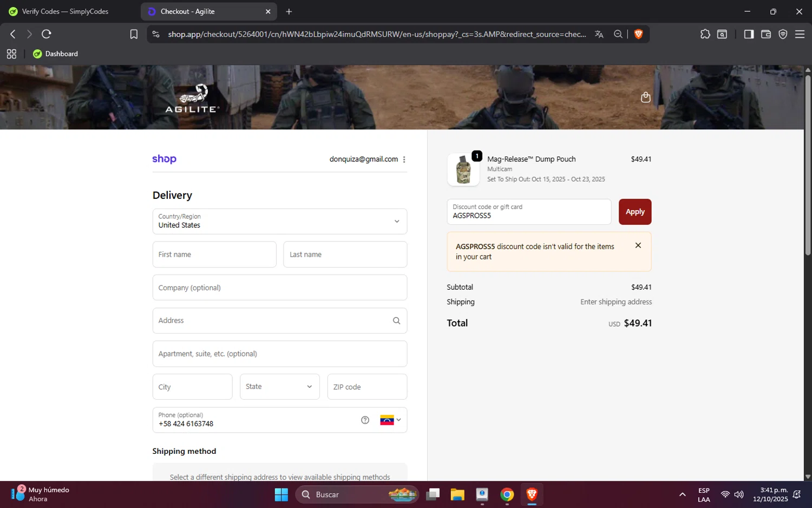Viewport: 812px width, 508px height.
Task: Click the address bar URL
Action: click(377, 34)
